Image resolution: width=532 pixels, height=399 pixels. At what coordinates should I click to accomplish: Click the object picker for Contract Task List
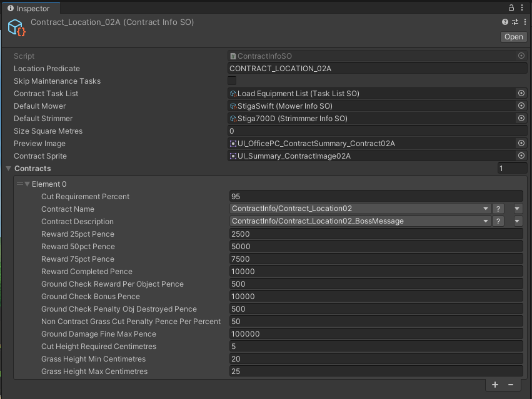point(521,94)
